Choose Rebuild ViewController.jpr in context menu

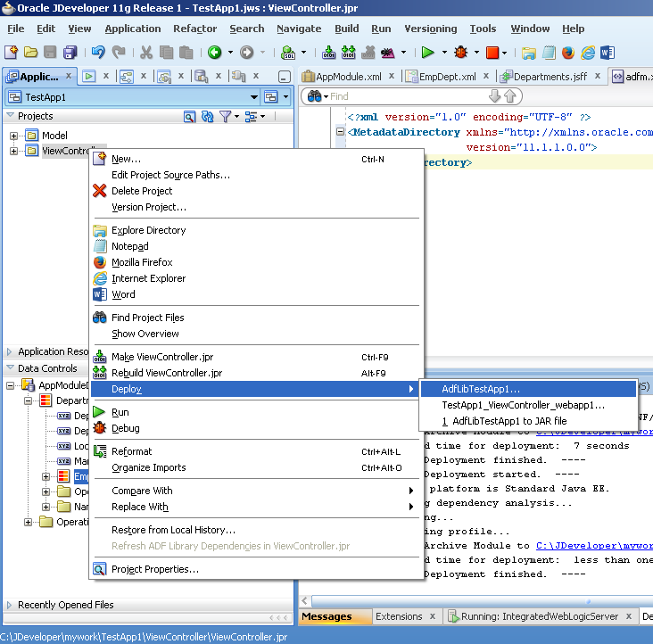(x=257, y=373)
